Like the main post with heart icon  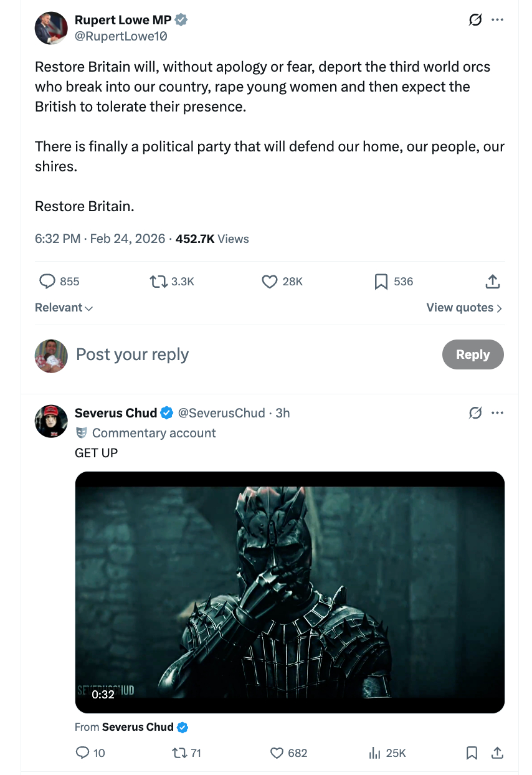(269, 282)
